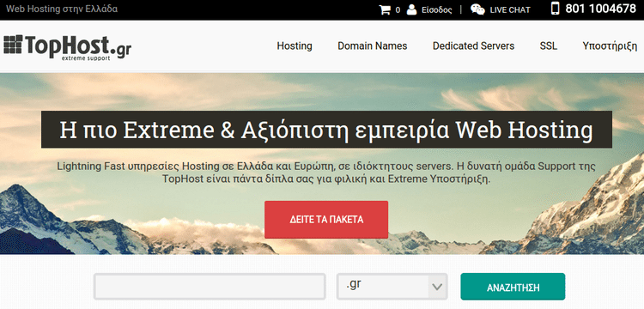
Task: Open the Dedicated Servers menu
Action: point(473,46)
